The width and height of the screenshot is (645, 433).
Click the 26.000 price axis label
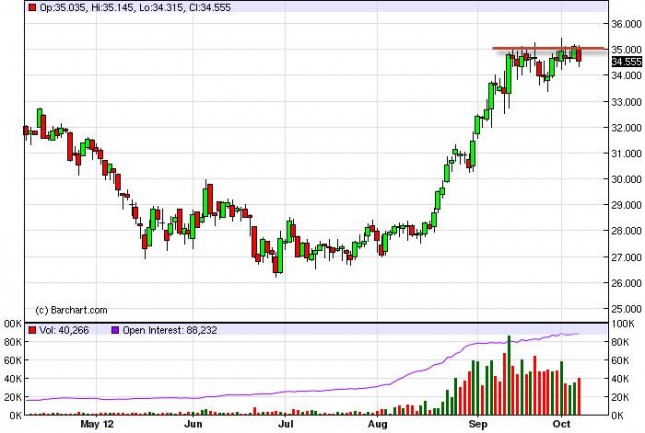[626, 283]
